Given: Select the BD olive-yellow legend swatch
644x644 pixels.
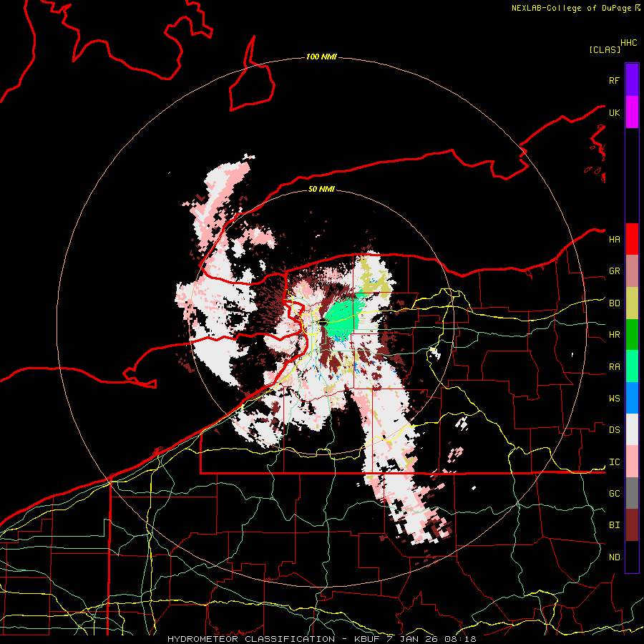Looking at the screenshot, I should pos(632,303).
